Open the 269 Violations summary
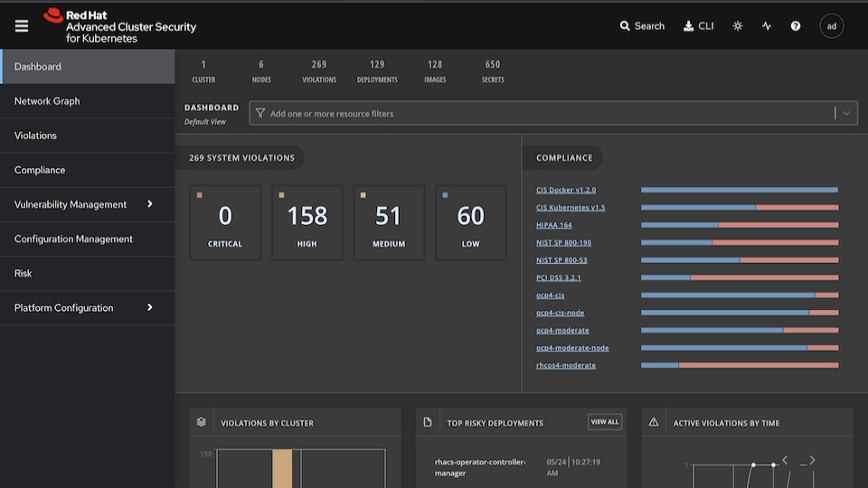The height and width of the screenshot is (488, 868). [319, 71]
